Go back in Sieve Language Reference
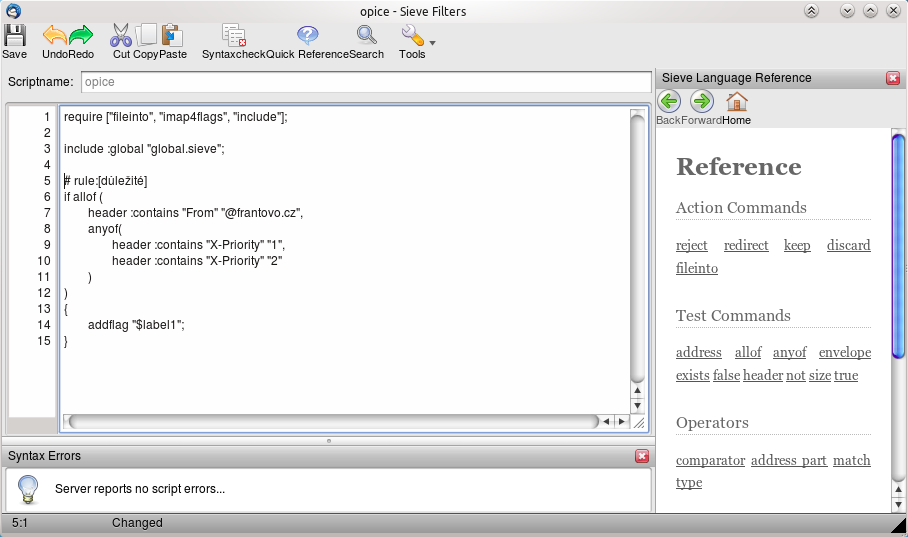The height and width of the screenshot is (537, 908). click(x=669, y=106)
